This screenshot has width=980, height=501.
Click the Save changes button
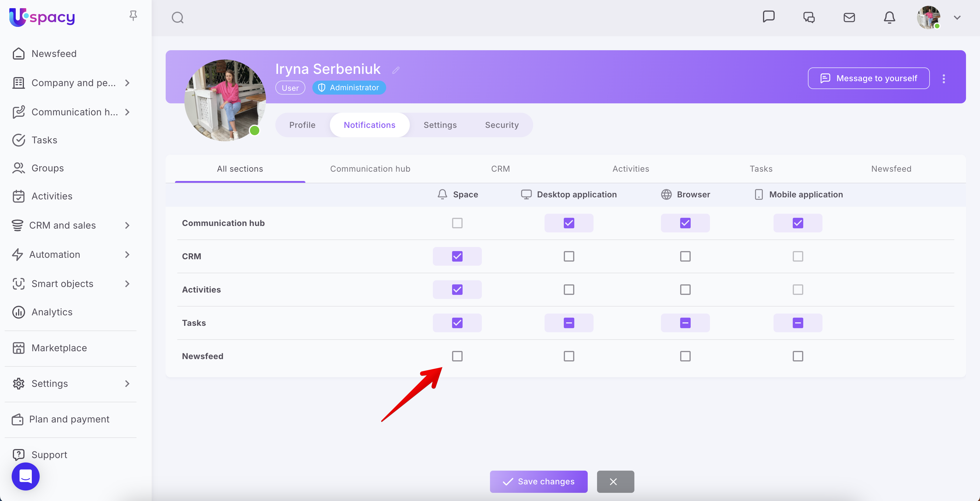point(538,481)
